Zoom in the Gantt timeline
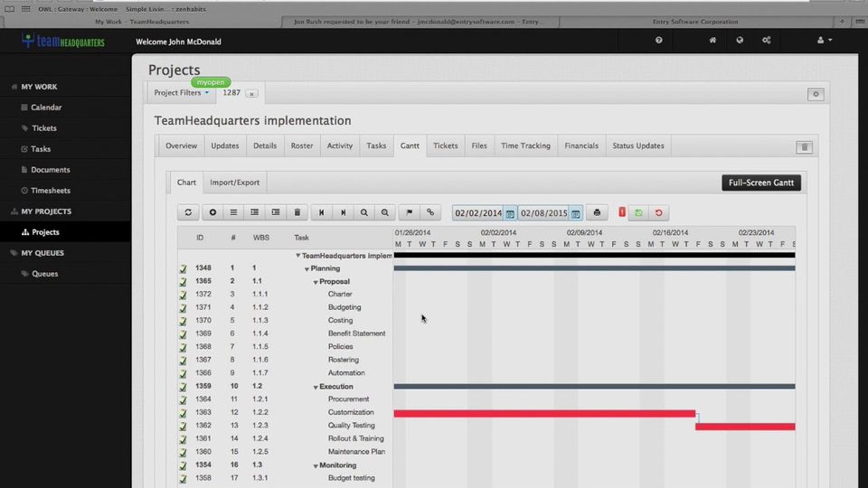Screen dimensions: 868x488 click(385, 212)
